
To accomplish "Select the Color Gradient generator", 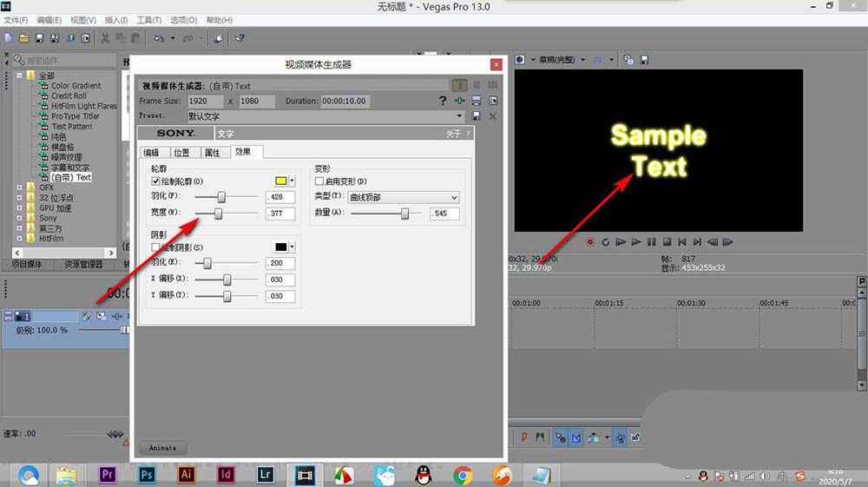I will click(76, 86).
